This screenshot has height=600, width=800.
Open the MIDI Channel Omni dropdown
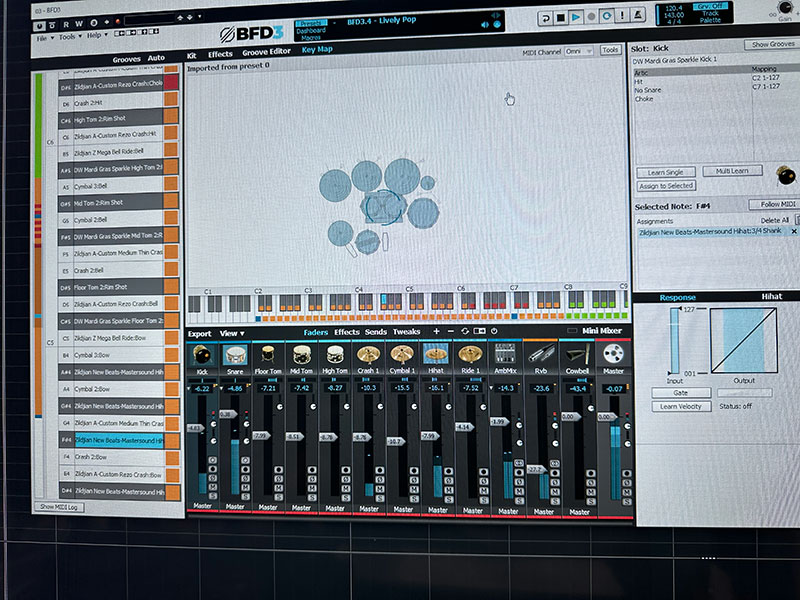[x=579, y=52]
